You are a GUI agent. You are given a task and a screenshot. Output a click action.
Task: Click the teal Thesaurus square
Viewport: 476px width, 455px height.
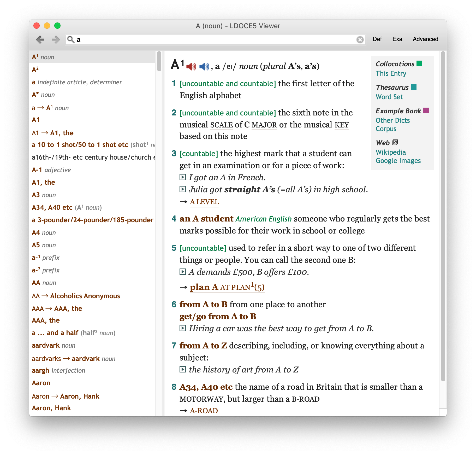(x=414, y=87)
